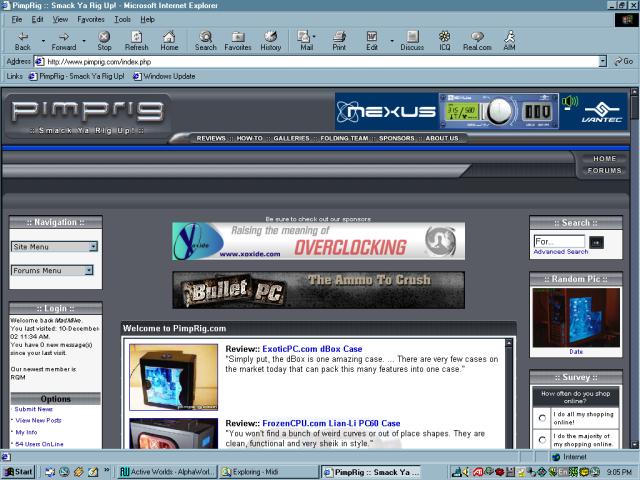Open the History toolbar icon
The height and width of the screenshot is (480, 640).
click(x=271, y=37)
